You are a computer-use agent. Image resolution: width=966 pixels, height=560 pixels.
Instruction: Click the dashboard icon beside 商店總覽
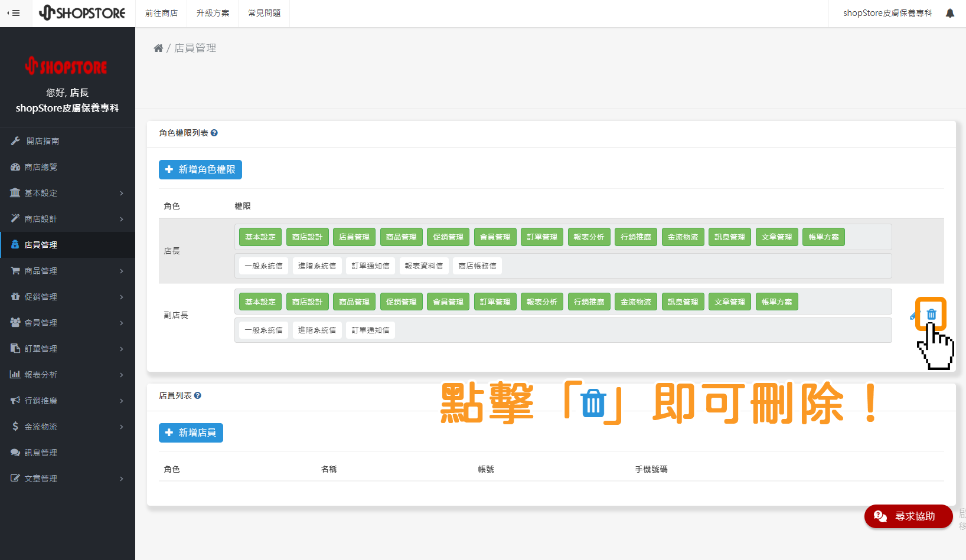pos(15,167)
